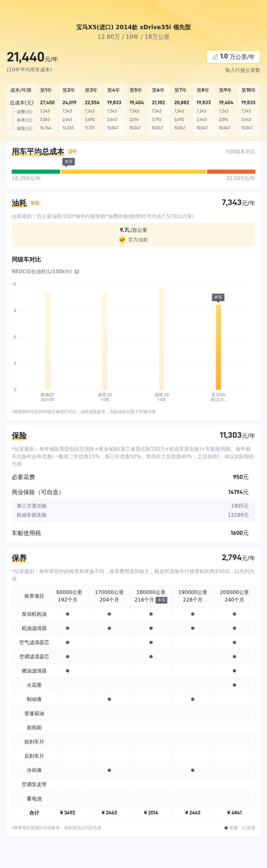Click the play icon next to NEDC综合油耗
267x868 pixels.
point(77,272)
